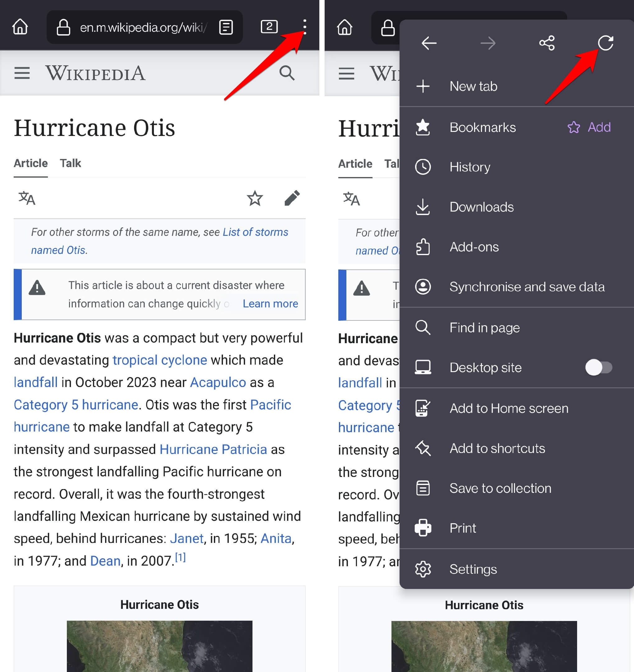
Task: Click Learn more in disaster notice
Action: pyautogui.click(x=270, y=304)
